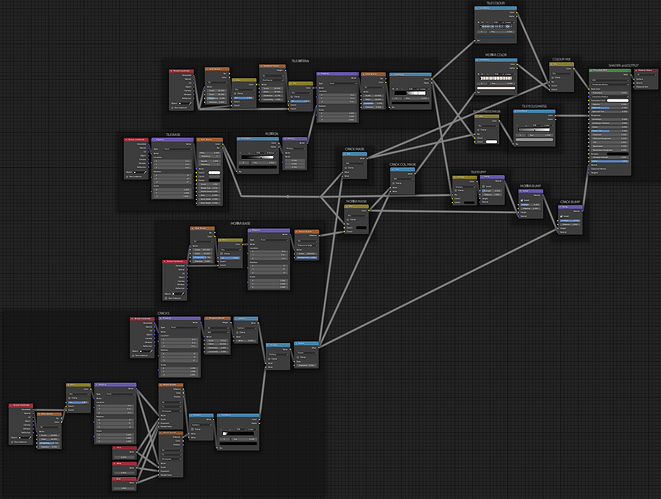Collapse the green Principled BSDF node
This screenshot has width=661, height=499.
[x=591, y=70]
